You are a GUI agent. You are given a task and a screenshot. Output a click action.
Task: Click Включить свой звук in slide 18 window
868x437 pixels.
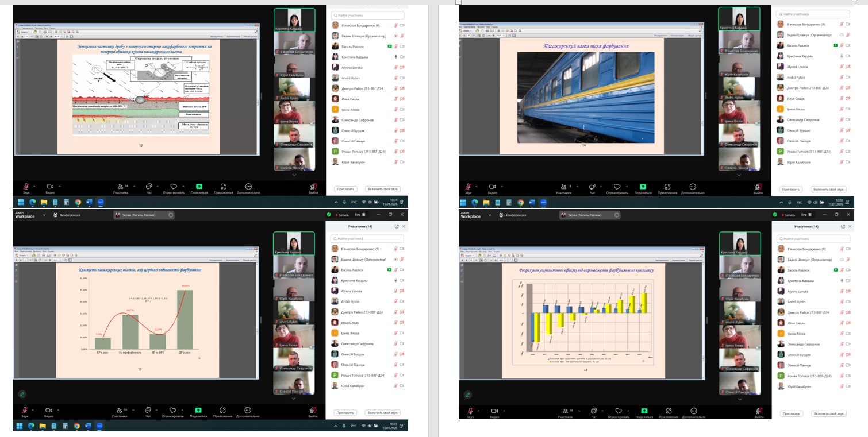(x=828, y=413)
